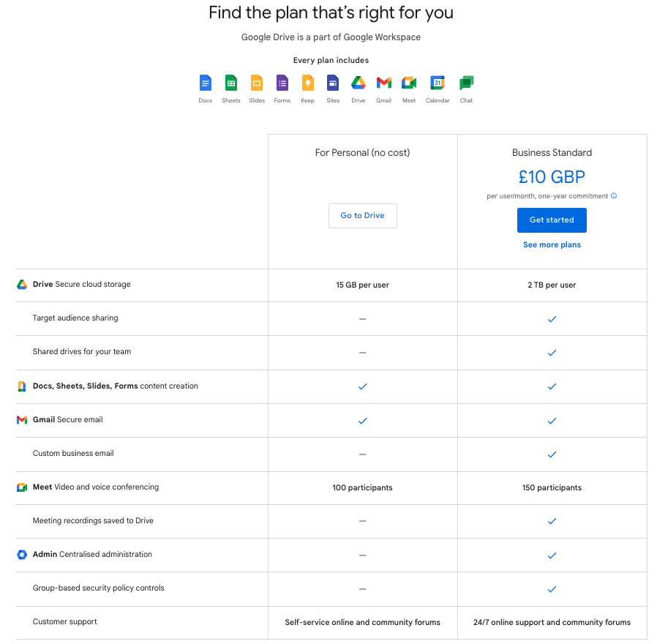The image size is (657, 644).
Task: Click the Google Drive is part of Workspace subtitle
Action: tap(331, 37)
